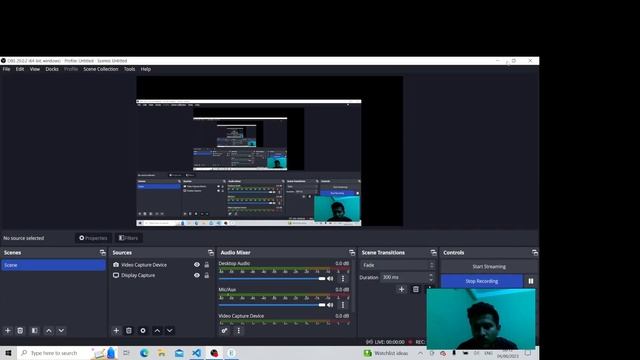Remove selected source with trash icon
Viewport: 640px width, 360px height.
129,331
